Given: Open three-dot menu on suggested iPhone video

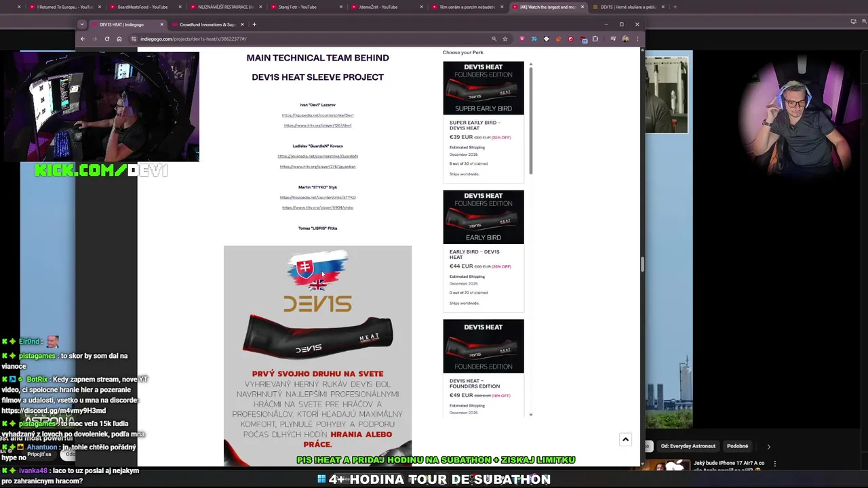Looking at the screenshot, I should pos(775,464).
